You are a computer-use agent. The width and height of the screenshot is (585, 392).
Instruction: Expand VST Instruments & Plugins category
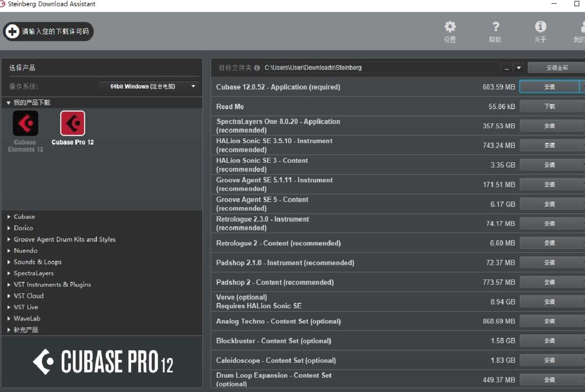pyautogui.click(x=9, y=284)
